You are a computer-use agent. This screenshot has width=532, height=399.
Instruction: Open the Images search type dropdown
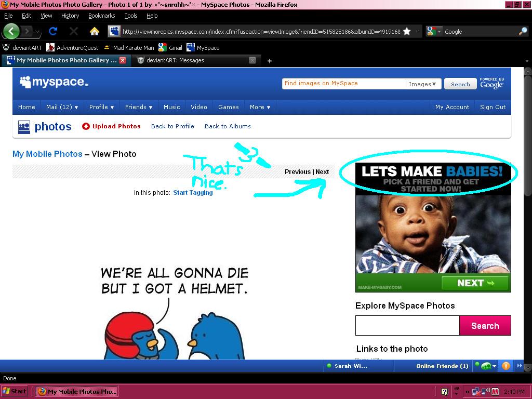tap(422, 84)
